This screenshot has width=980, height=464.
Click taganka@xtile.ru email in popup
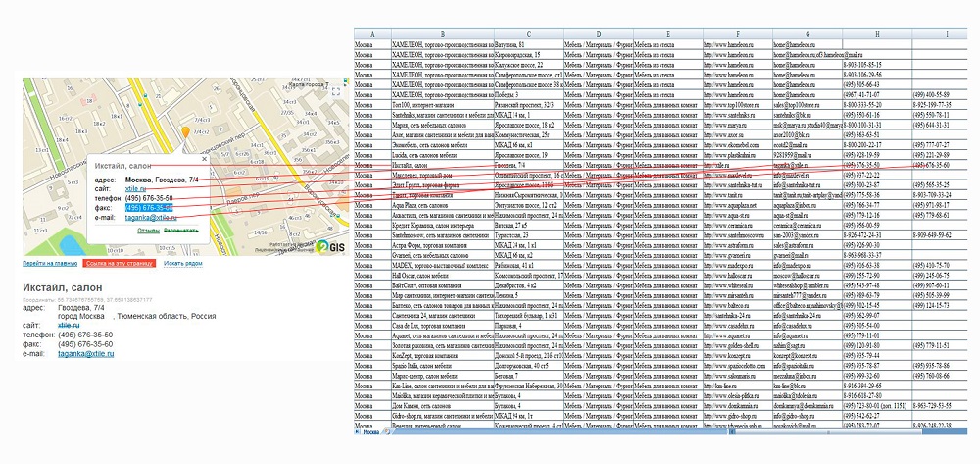(x=152, y=217)
